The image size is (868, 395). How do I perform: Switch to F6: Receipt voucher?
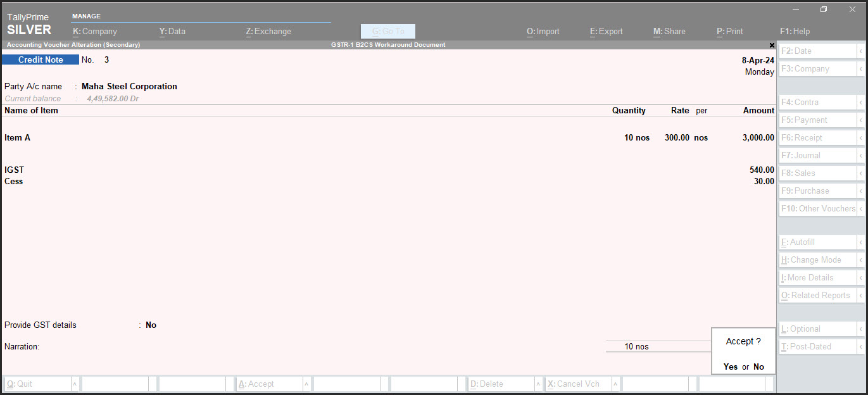(818, 137)
